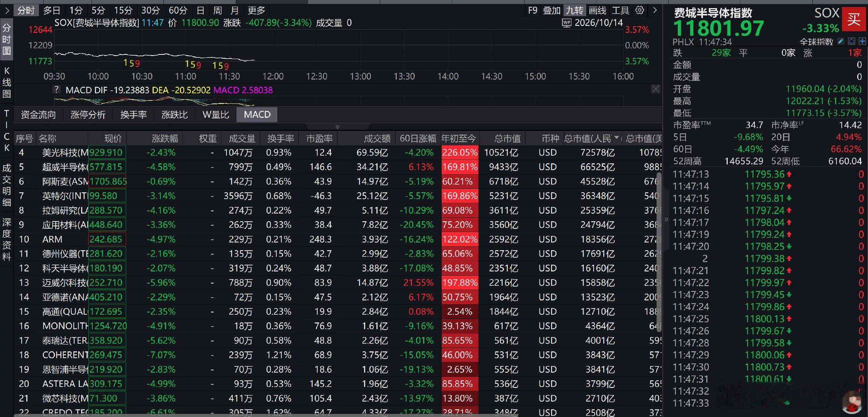Viewport: 868px width, 417px height.
Task: Switch to the 5分 timeframe
Action: [x=98, y=10]
